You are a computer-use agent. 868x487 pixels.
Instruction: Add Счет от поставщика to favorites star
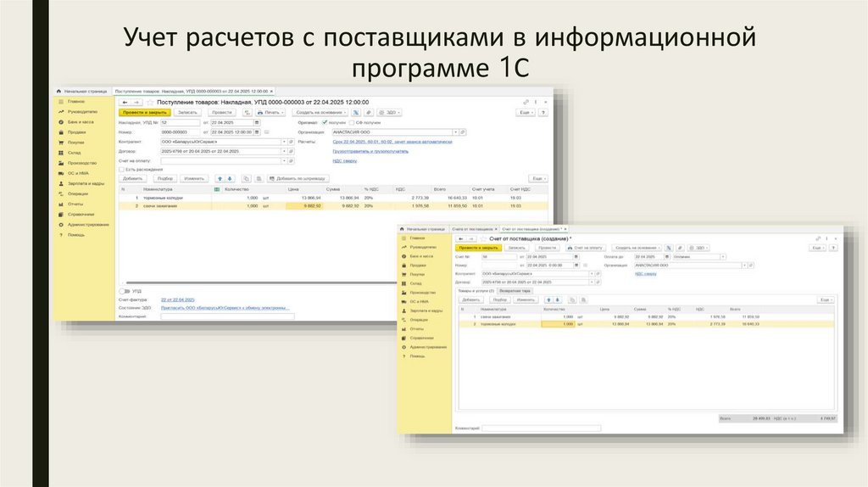483,238
